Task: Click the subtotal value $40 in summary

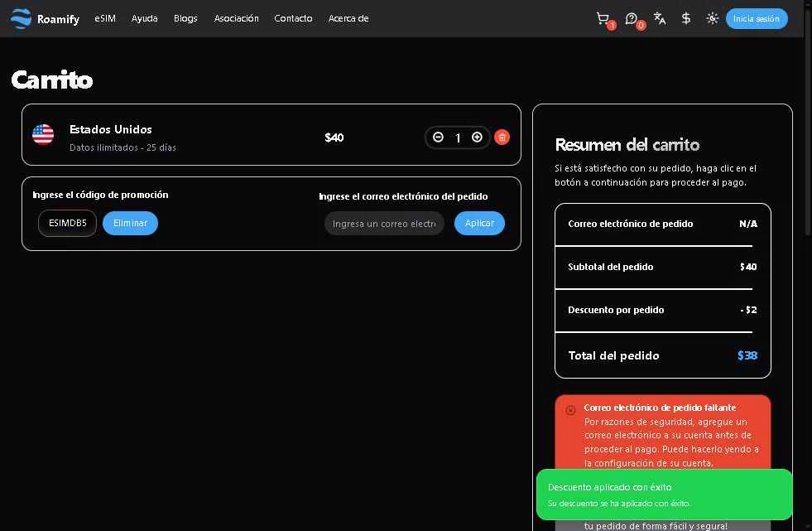Action: (x=748, y=267)
